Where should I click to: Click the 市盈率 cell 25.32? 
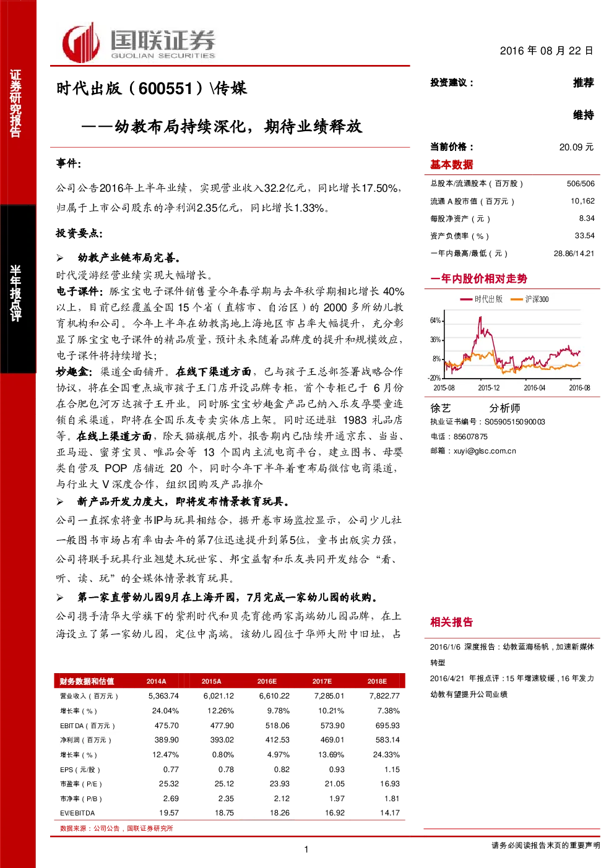169,784
